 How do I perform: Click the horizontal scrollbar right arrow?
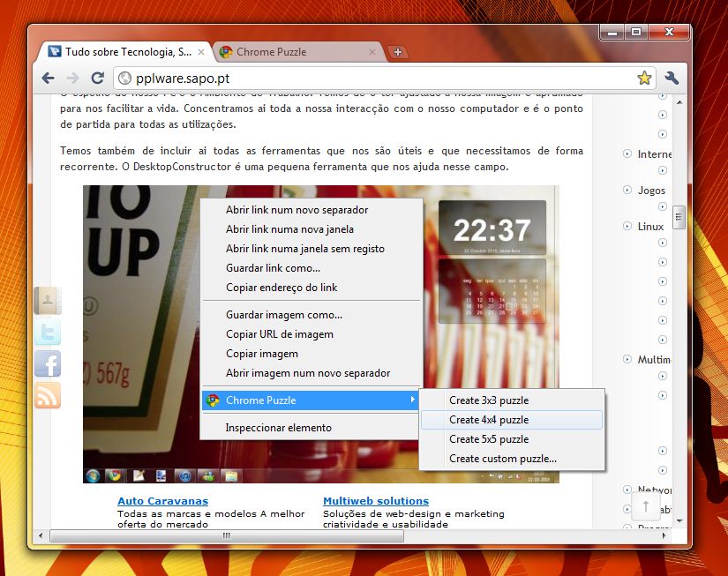click(664, 535)
